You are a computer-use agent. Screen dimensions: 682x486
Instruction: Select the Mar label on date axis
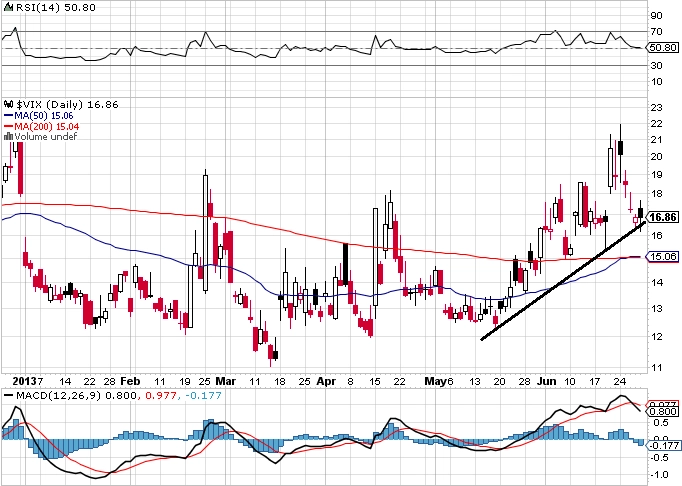(x=226, y=381)
